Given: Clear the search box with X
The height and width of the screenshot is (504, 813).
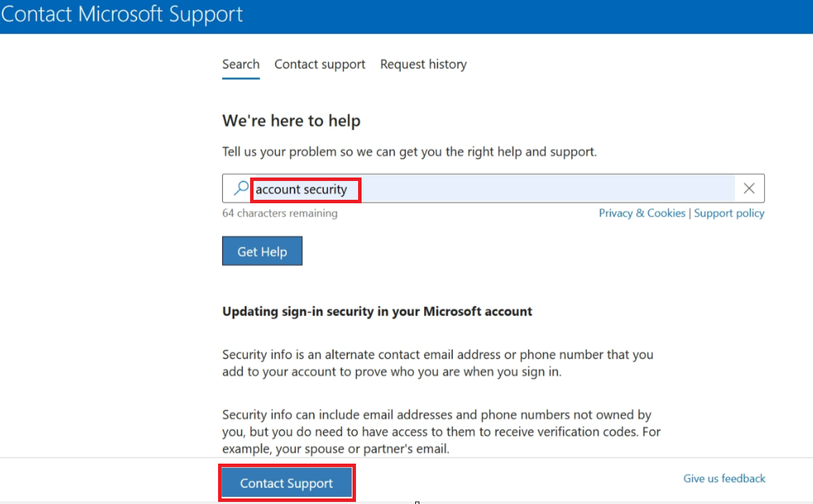Looking at the screenshot, I should point(749,189).
